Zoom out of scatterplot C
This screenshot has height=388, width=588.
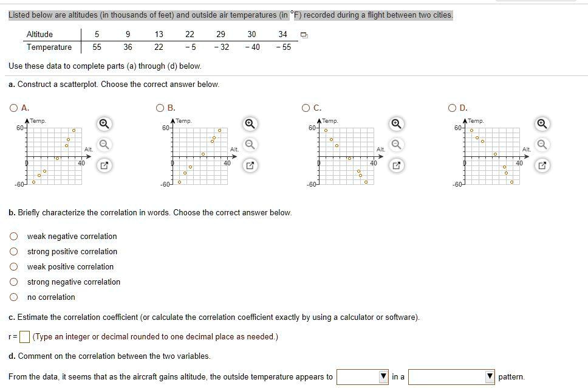point(395,145)
